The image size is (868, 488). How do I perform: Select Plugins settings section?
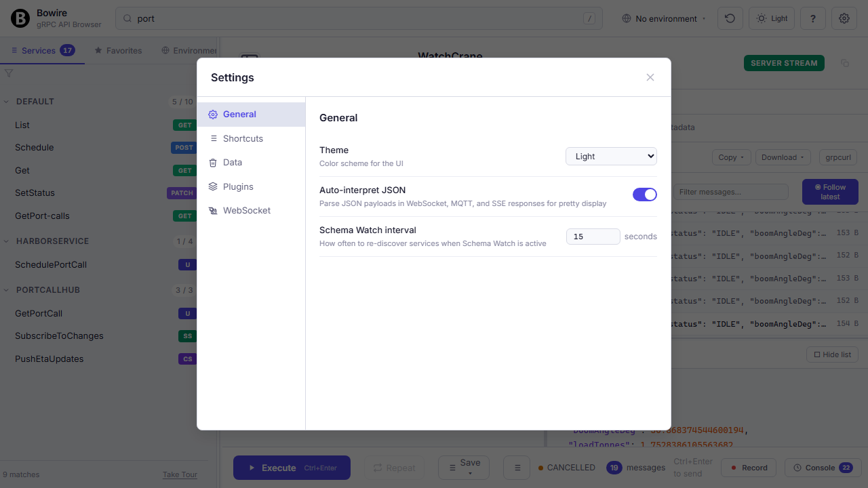(x=251, y=186)
